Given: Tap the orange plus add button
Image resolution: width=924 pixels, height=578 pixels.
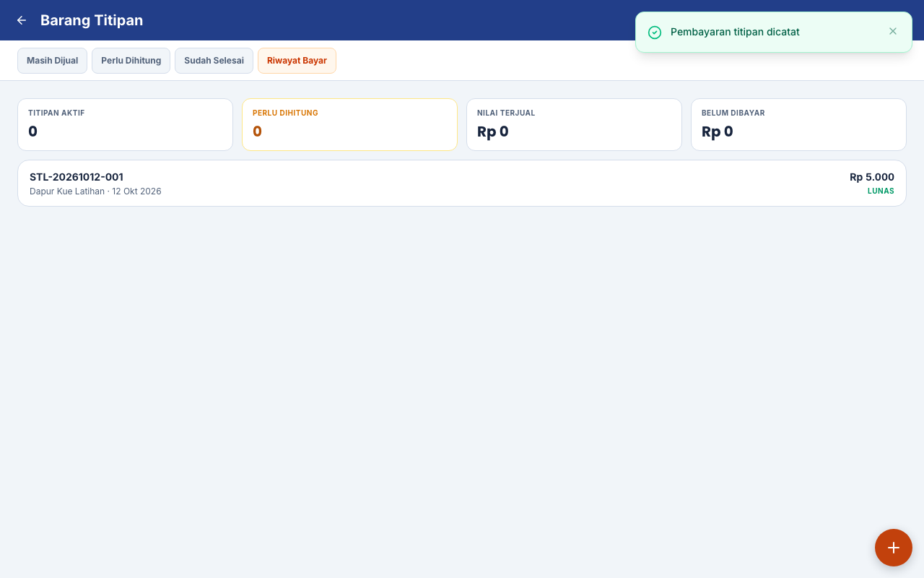Looking at the screenshot, I should point(894,548).
